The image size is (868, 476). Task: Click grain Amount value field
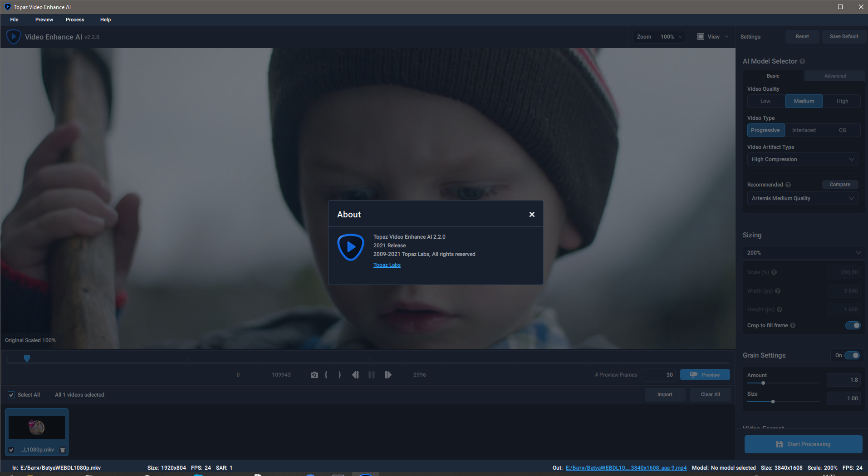pos(843,380)
